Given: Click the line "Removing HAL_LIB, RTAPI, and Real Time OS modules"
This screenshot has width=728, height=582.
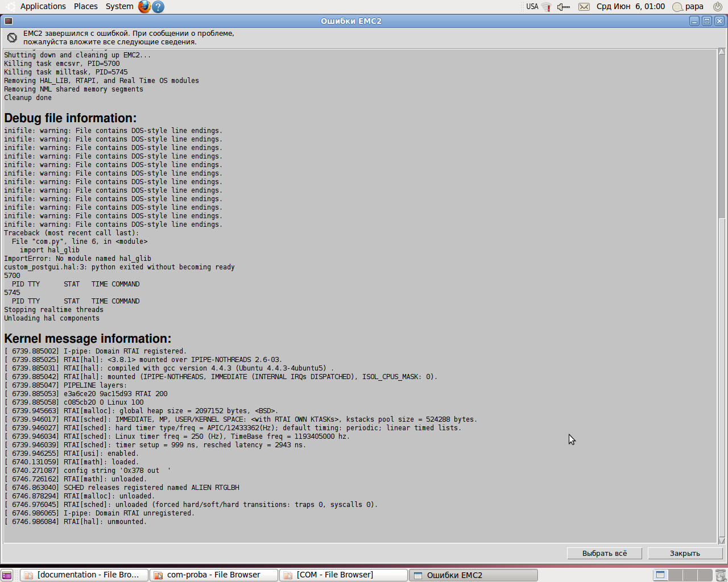Looking at the screenshot, I should pos(102,81).
